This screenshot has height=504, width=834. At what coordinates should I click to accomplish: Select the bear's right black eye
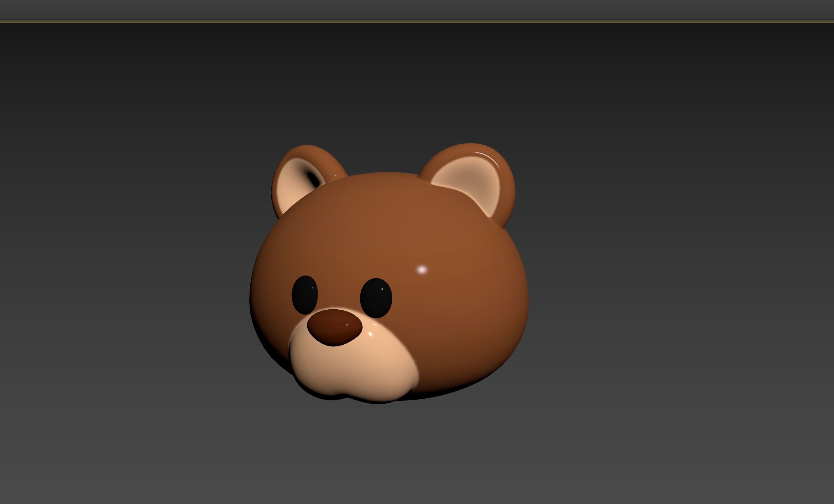(376, 298)
